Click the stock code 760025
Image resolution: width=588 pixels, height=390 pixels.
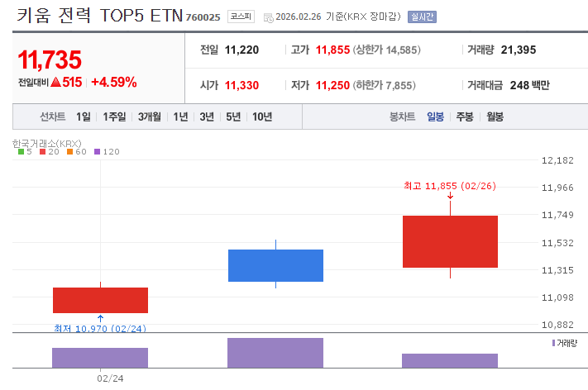pyautogui.click(x=203, y=17)
